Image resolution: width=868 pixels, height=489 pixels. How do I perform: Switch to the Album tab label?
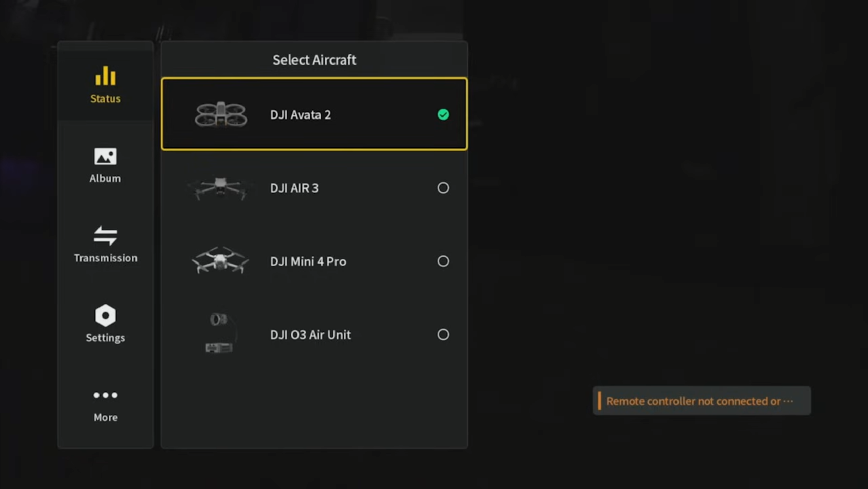[105, 178]
